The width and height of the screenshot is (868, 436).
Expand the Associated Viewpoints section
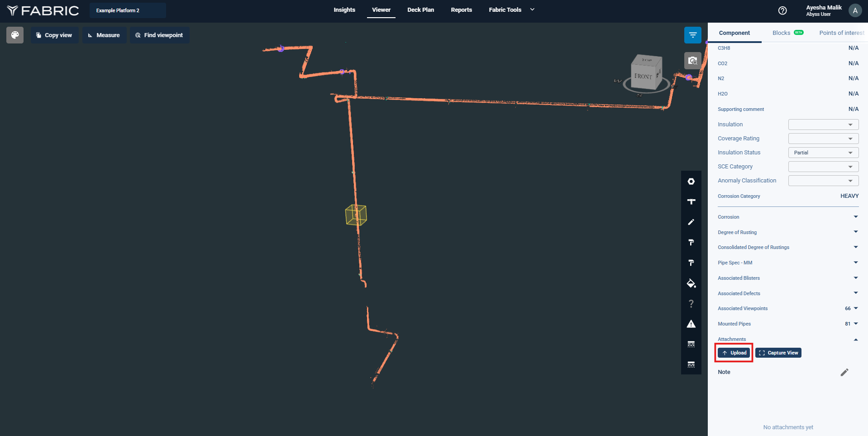pos(855,308)
